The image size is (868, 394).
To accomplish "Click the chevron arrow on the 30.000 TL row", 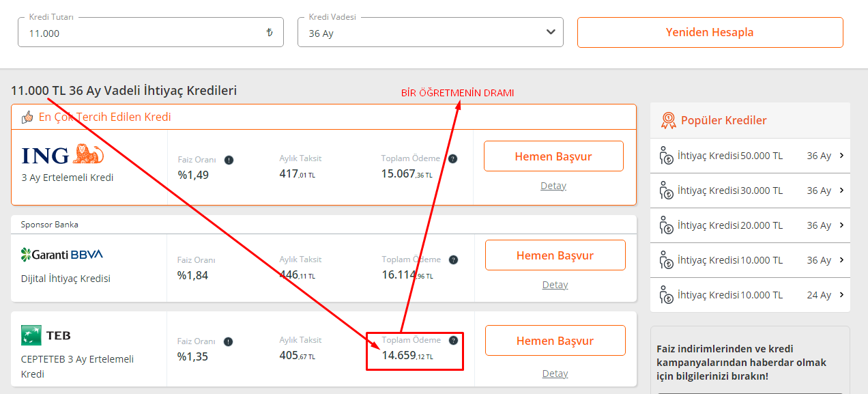I will coord(842,190).
